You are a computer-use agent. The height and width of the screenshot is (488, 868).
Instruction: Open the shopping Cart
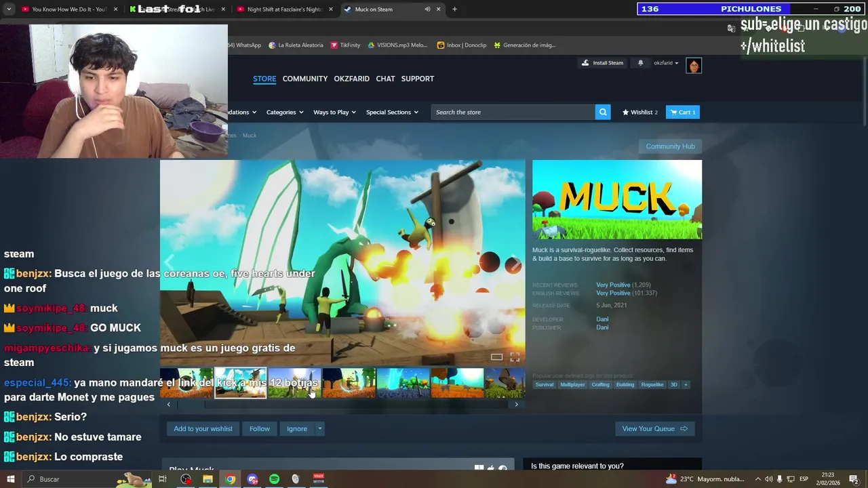tap(682, 112)
